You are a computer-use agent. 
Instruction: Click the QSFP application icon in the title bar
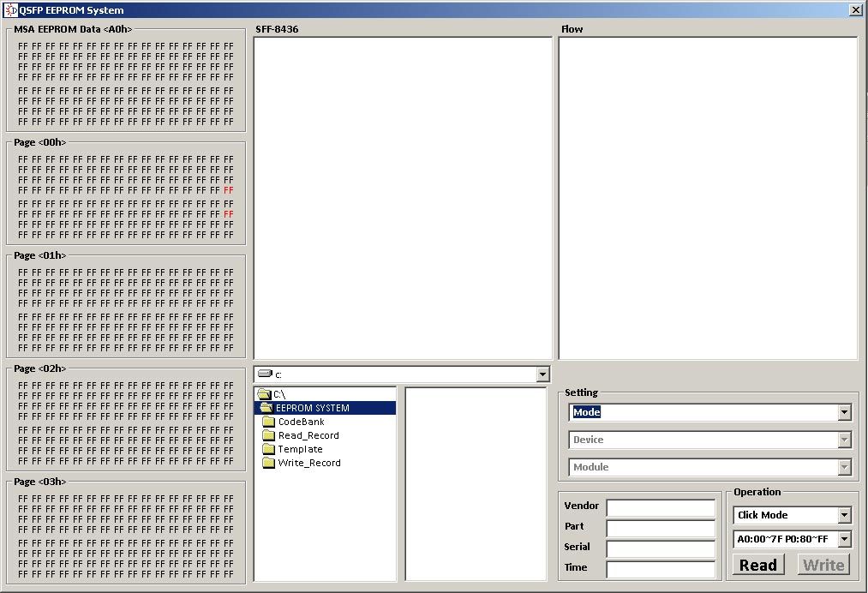point(9,9)
